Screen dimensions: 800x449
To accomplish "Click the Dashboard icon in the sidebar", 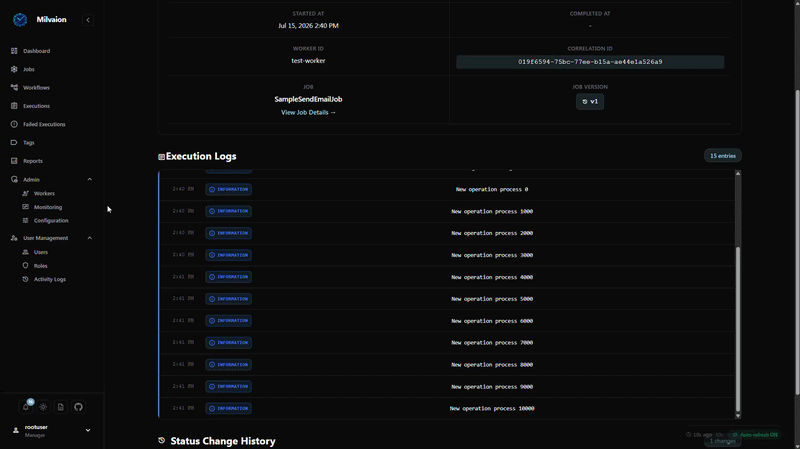I will (14, 51).
